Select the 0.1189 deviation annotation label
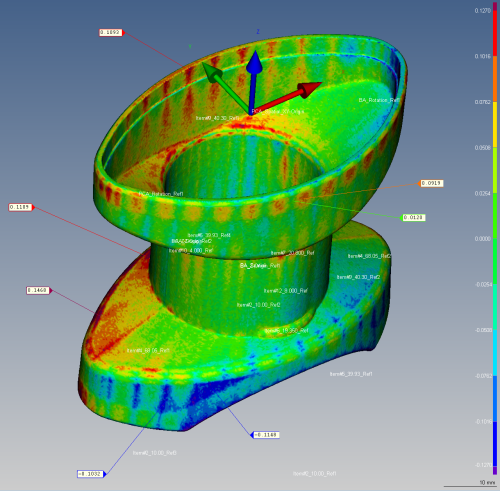 coord(20,207)
